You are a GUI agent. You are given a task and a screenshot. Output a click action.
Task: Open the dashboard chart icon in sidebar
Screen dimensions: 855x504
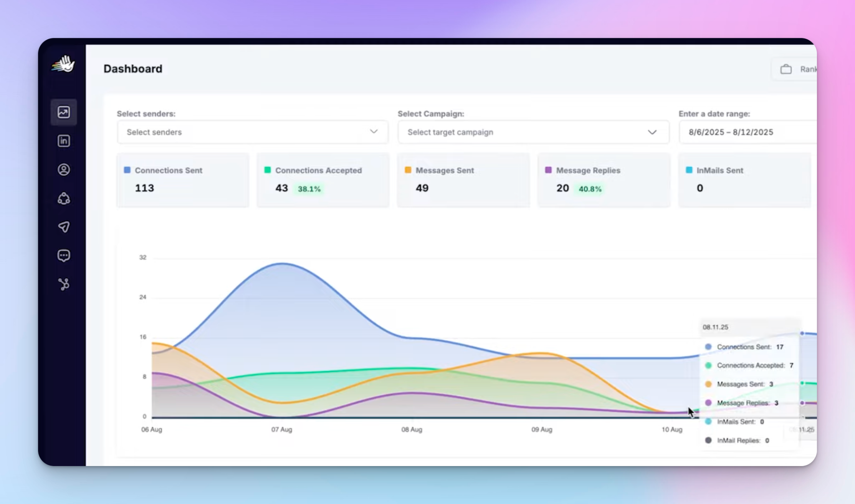(64, 112)
